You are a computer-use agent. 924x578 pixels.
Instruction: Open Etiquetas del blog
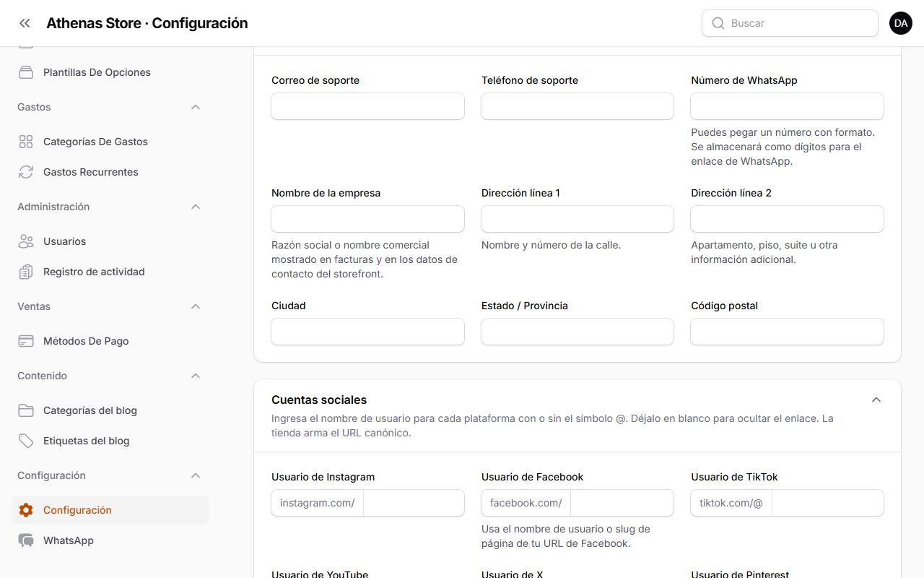click(x=110, y=441)
